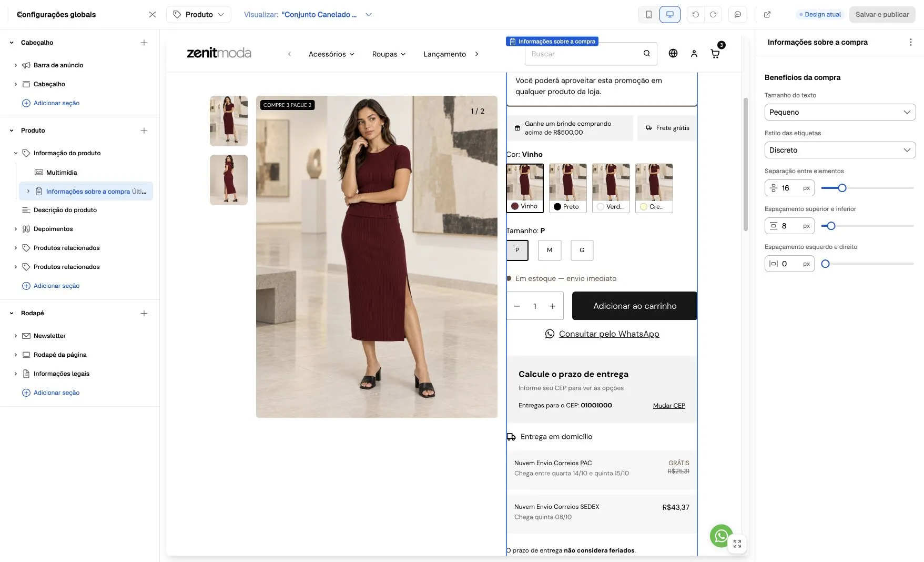Add a block to Cabeçalho with plus icon

click(144, 43)
